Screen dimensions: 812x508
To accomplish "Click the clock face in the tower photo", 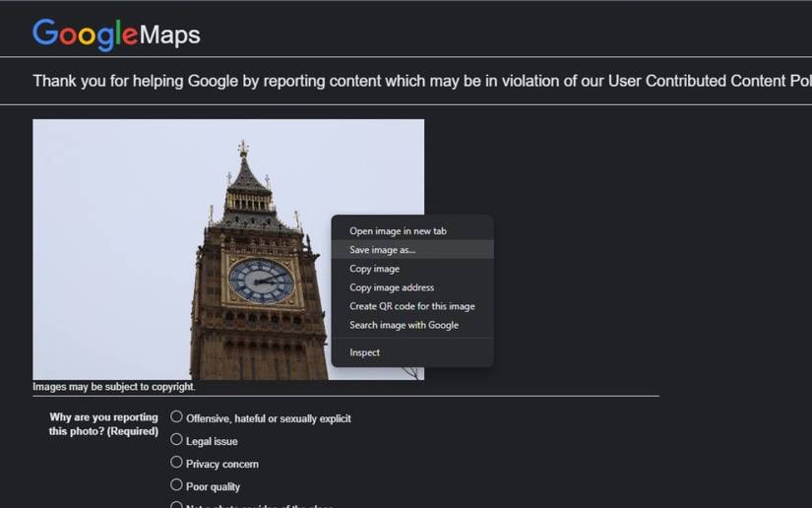I will (261, 281).
